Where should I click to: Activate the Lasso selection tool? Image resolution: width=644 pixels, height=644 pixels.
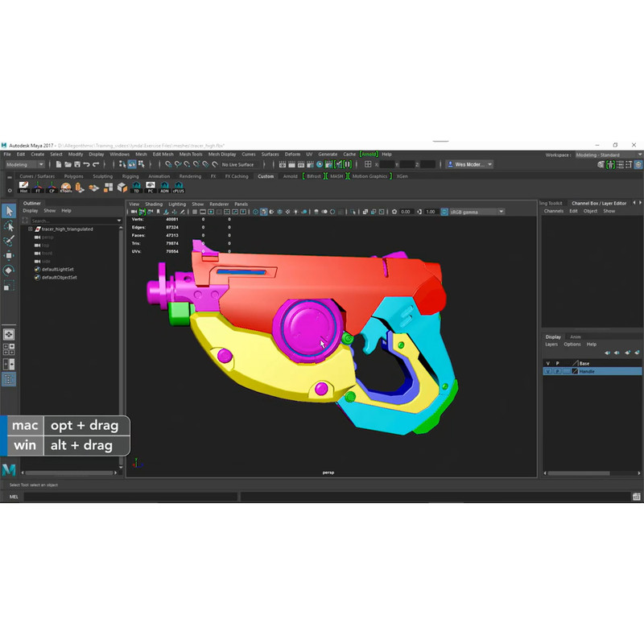9,226
